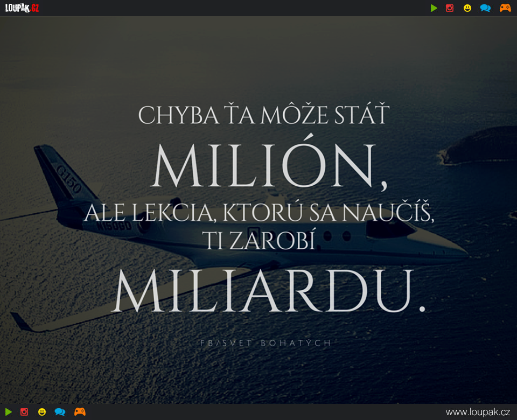
Task: Click the TI ZAROBÍ text over the jet
Action: point(259,240)
